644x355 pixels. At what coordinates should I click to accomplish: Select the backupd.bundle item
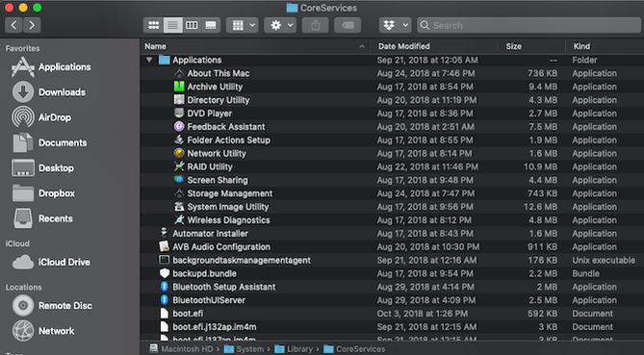click(x=204, y=273)
